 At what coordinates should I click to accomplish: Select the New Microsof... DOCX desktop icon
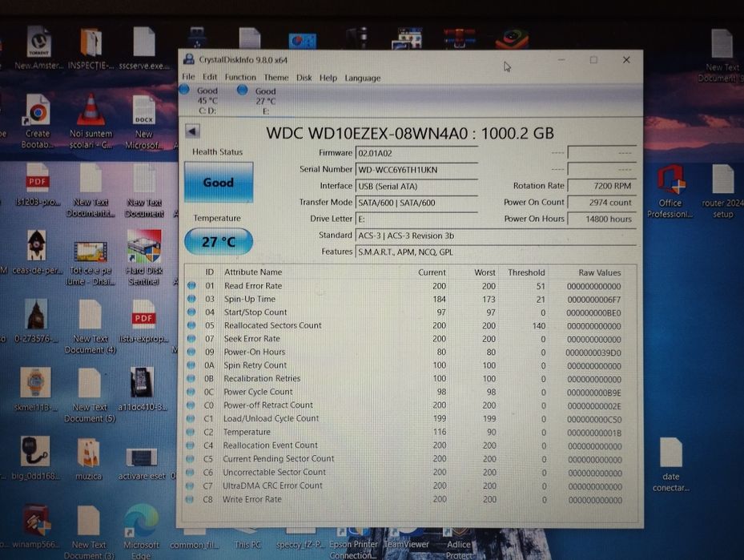coord(144,122)
